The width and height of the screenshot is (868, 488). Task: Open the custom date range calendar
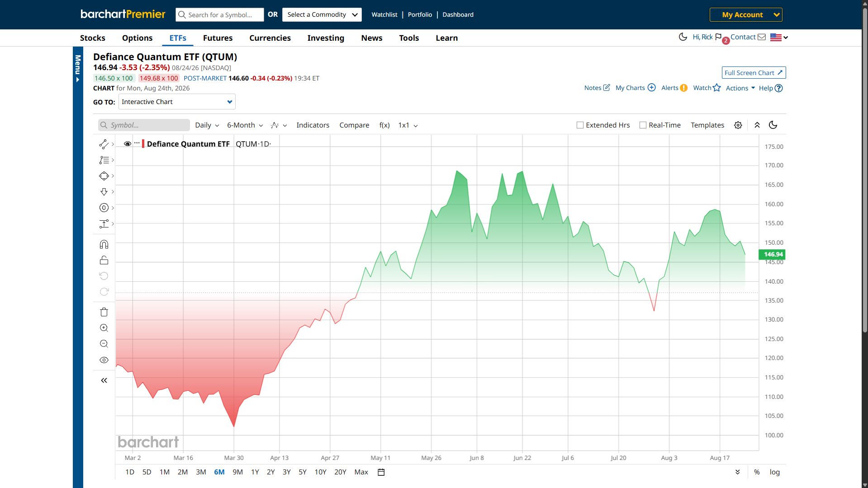point(381,472)
